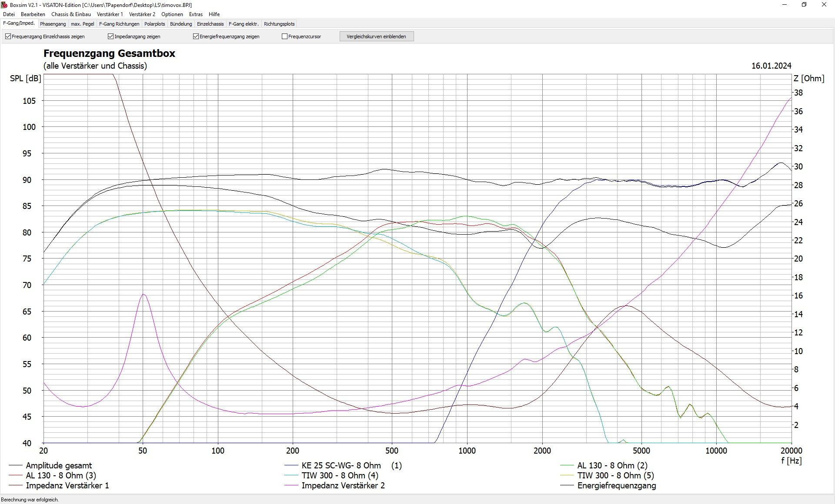835x504 pixels.
Task: Switch to the Phasengang tab
Action: click(53, 24)
